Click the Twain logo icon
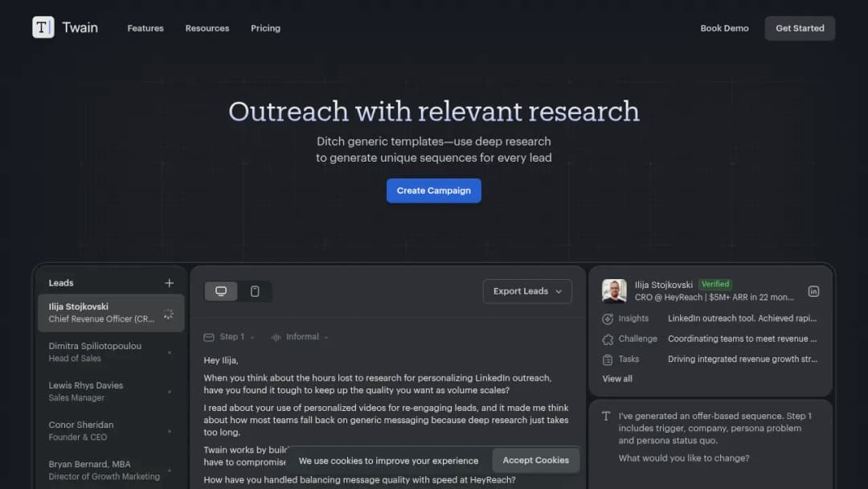Screen dimensions: 868x489 [x=43, y=27]
